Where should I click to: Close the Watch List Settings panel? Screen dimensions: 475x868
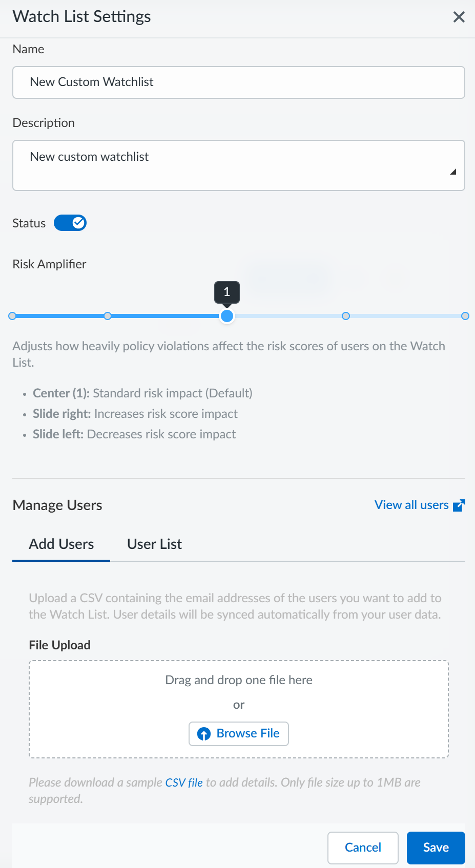(459, 17)
